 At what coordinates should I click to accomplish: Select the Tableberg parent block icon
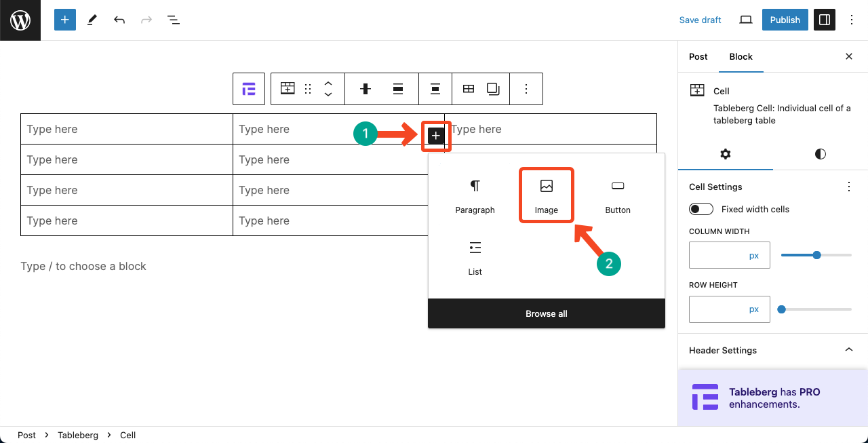click(x=249, y=89)
